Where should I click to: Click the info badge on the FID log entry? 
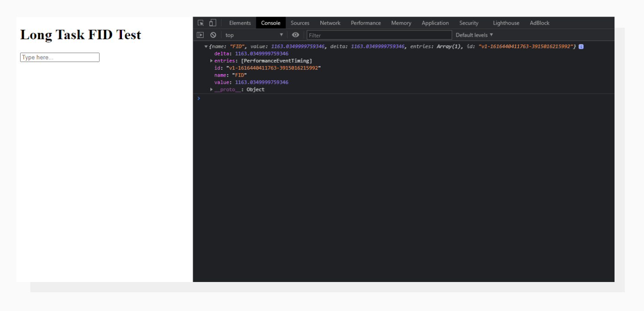580,46
